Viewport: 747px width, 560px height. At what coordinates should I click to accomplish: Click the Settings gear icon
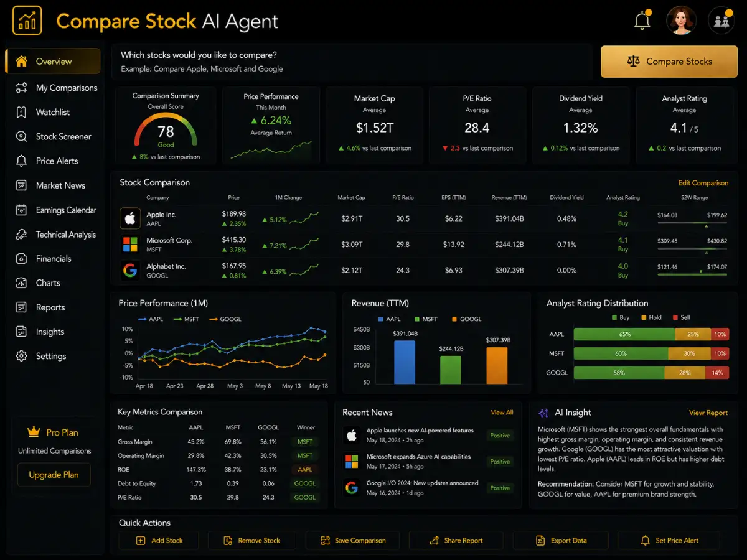click(22, 356)
